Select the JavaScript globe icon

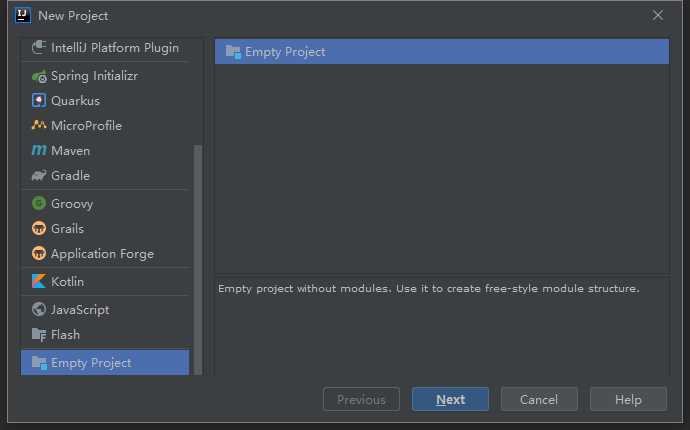39,310
